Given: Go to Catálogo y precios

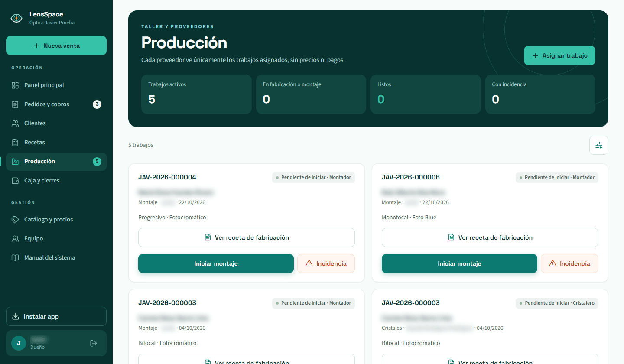Looking at the screenshot, I should click(56, 220).
